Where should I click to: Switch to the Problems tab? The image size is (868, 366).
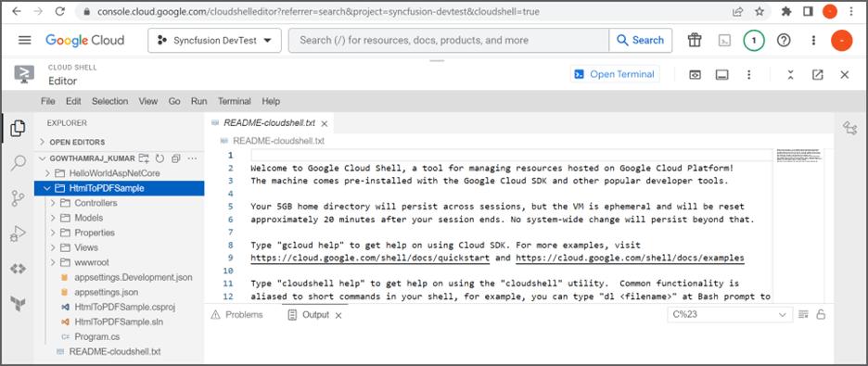pos(237,315)
